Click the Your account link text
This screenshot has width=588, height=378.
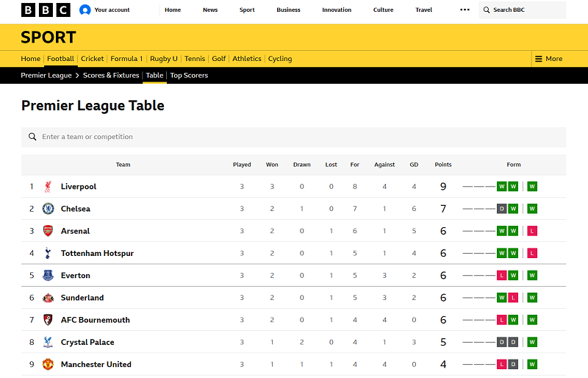coord(112,10)
